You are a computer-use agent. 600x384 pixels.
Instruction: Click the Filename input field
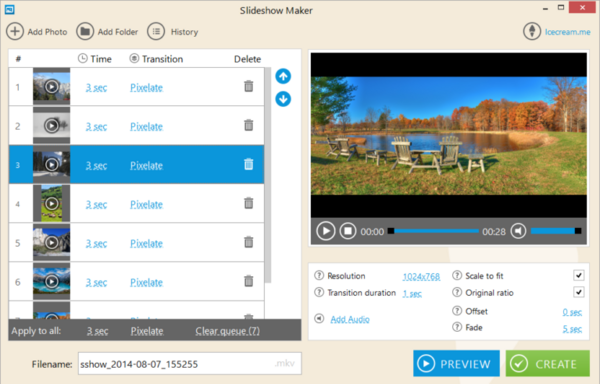click(189, 363)
